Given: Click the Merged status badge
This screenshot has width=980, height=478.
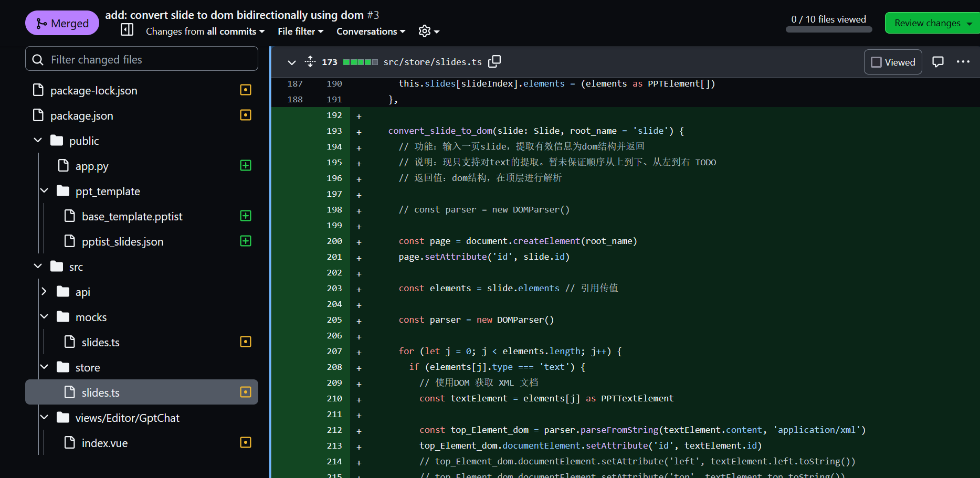Looking at the screenshot, I should tap(62, 23).
